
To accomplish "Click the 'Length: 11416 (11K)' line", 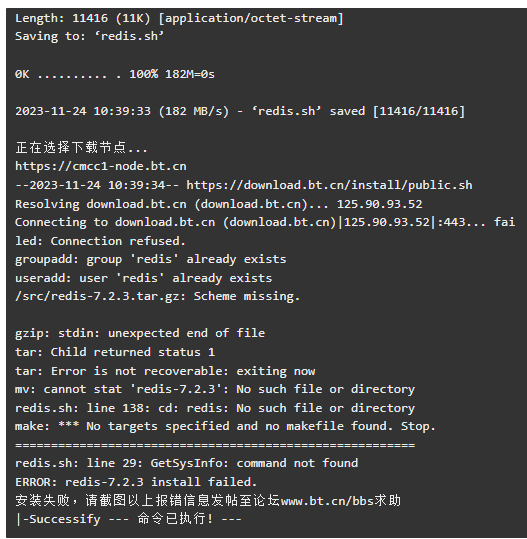I will (179, 18).
